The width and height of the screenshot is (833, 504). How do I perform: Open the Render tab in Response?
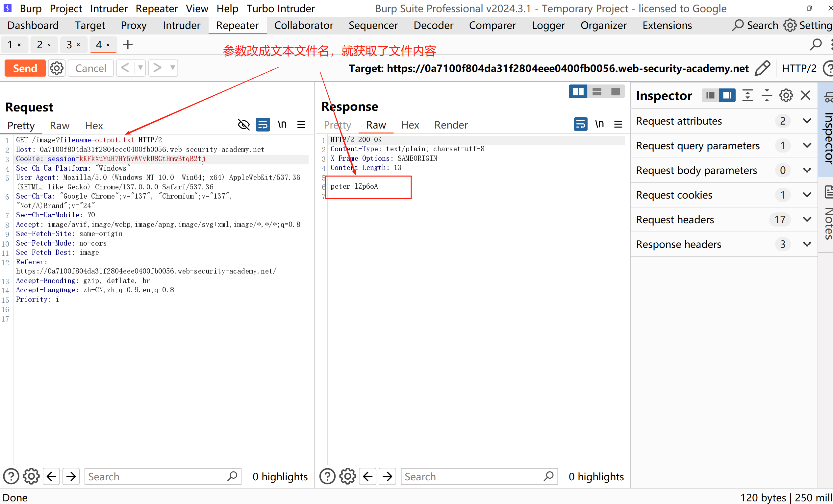[x=451, y=125]
